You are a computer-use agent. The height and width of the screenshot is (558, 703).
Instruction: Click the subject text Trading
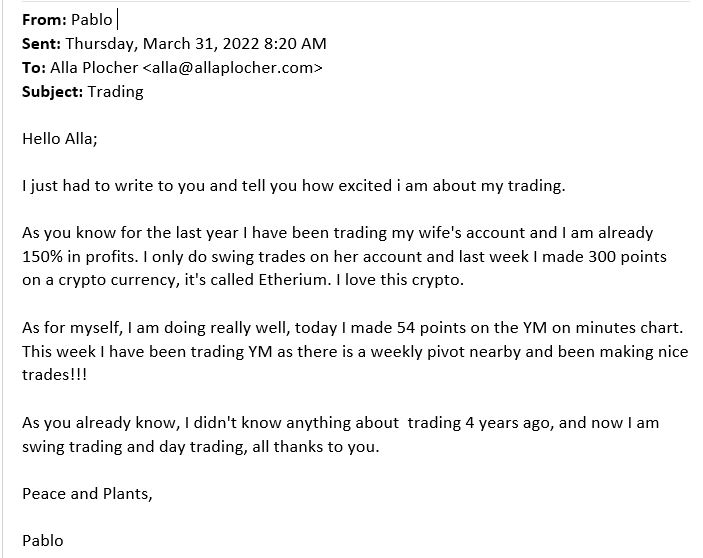click(115, 91)
